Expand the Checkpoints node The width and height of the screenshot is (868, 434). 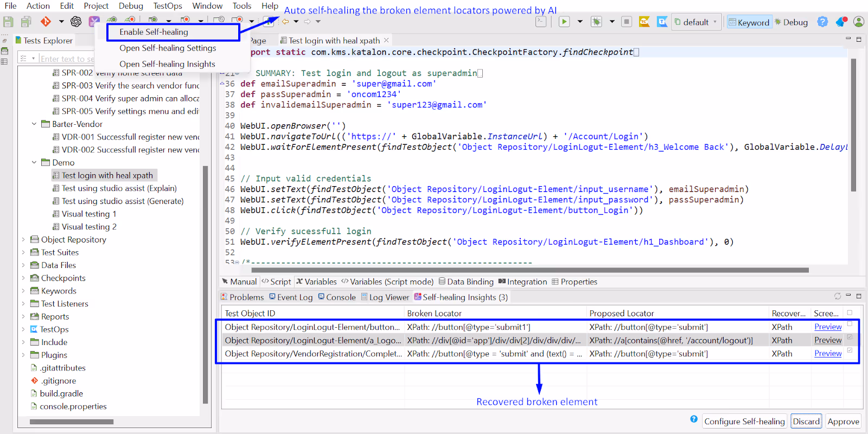(x=23, y=278)
